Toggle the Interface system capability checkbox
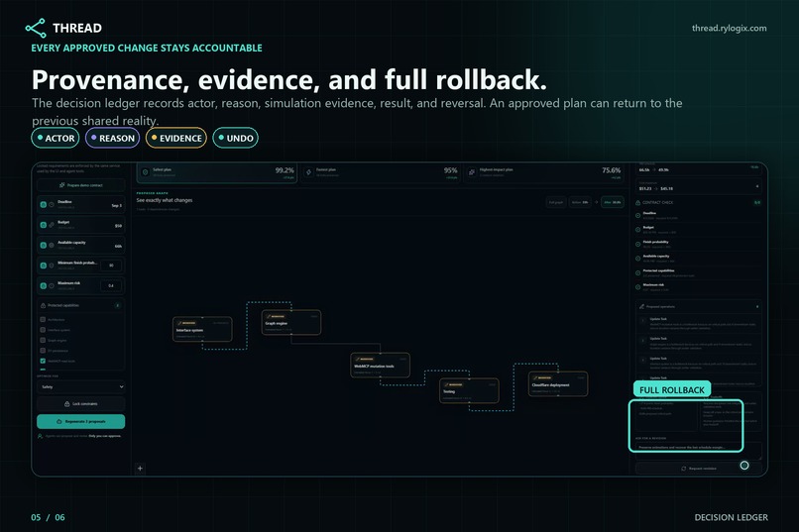 coord(43,330)
